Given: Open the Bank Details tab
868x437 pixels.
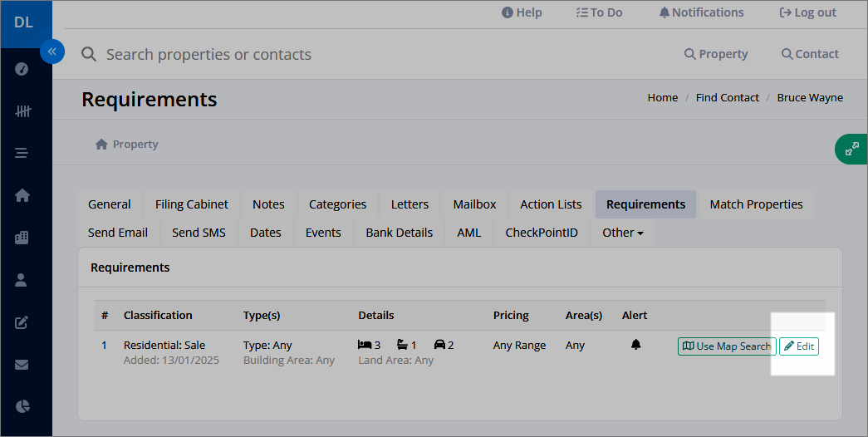Looking at the screenshot, I should click(x=400, y=233).
